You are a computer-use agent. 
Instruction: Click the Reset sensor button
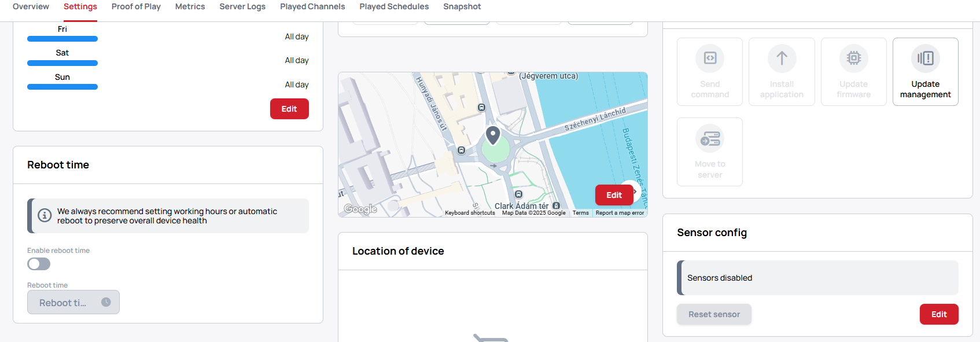pos(714,314)
